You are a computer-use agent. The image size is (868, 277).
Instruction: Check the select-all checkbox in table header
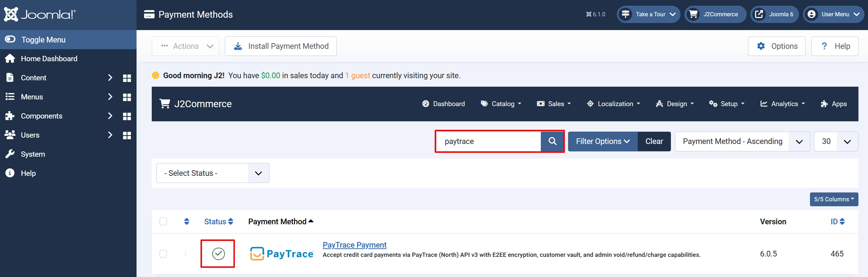click(163, 221)
